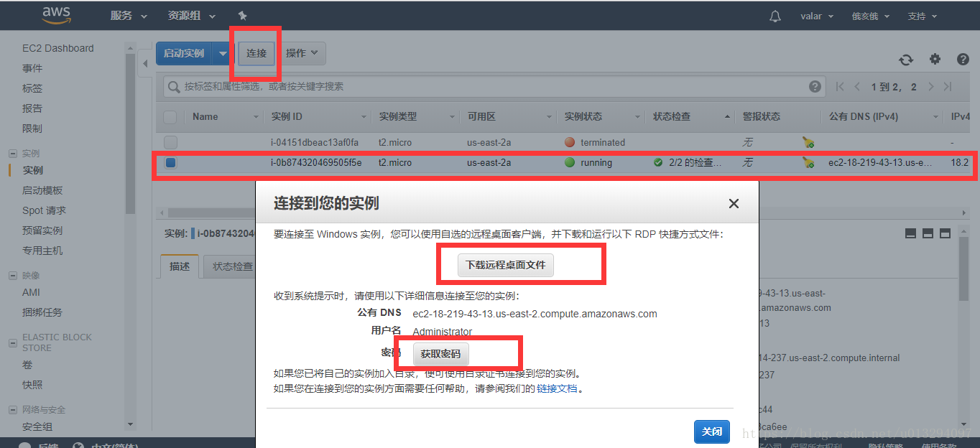The width and height of the screenshot is (980, 448).
Task: Open the 链接文档 documentation link
Action: [557, 388]
